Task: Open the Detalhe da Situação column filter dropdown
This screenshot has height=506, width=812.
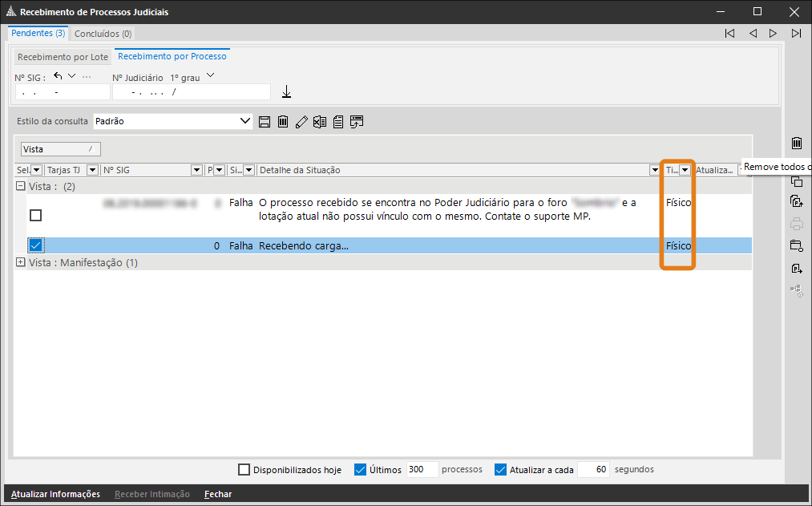Action: [655, 170]
